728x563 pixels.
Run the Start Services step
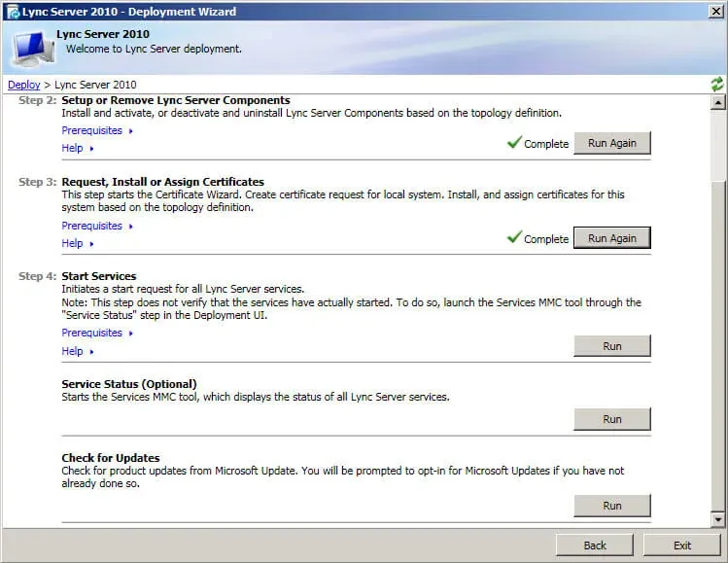click(x=612, y=346)
